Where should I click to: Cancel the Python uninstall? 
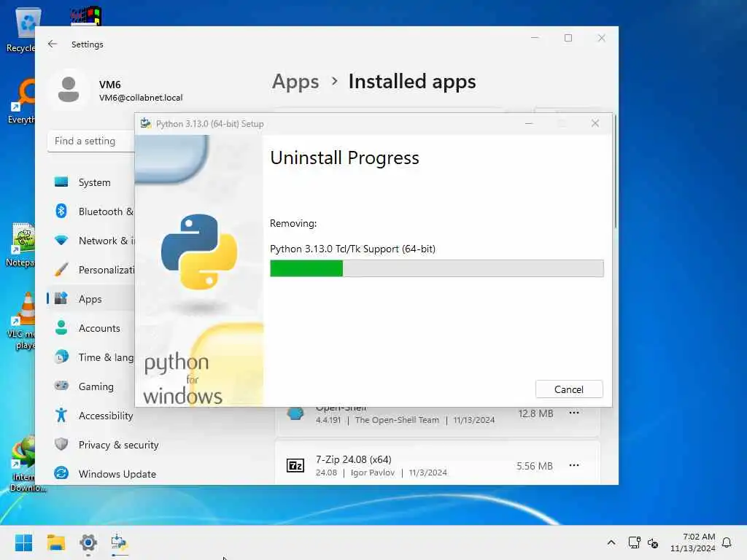569,389
